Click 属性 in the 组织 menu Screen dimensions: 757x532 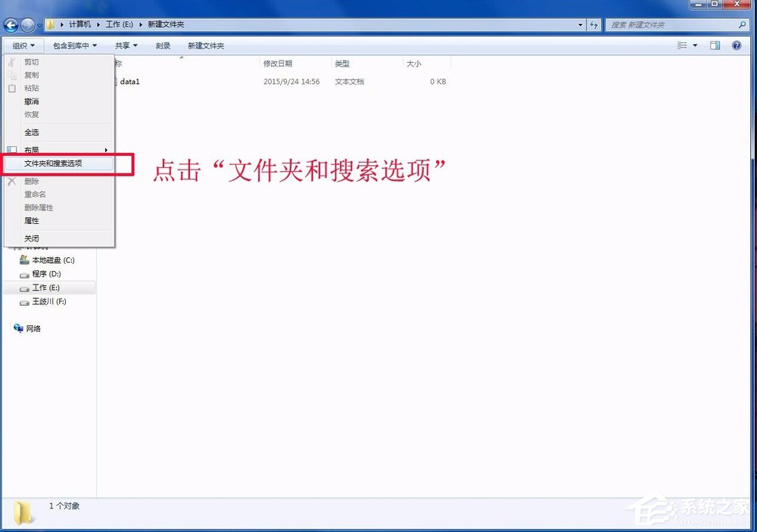pyautogui.click(x=31, y=221)
